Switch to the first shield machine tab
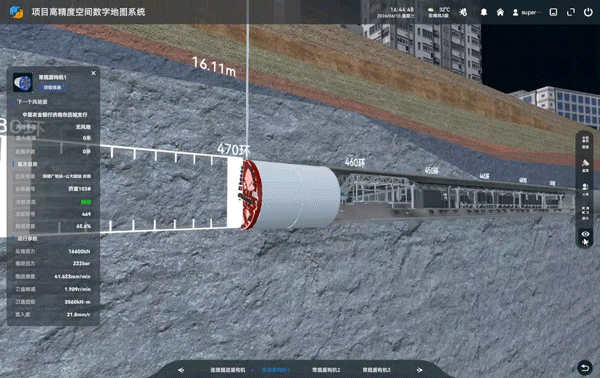 click(227, 370)
